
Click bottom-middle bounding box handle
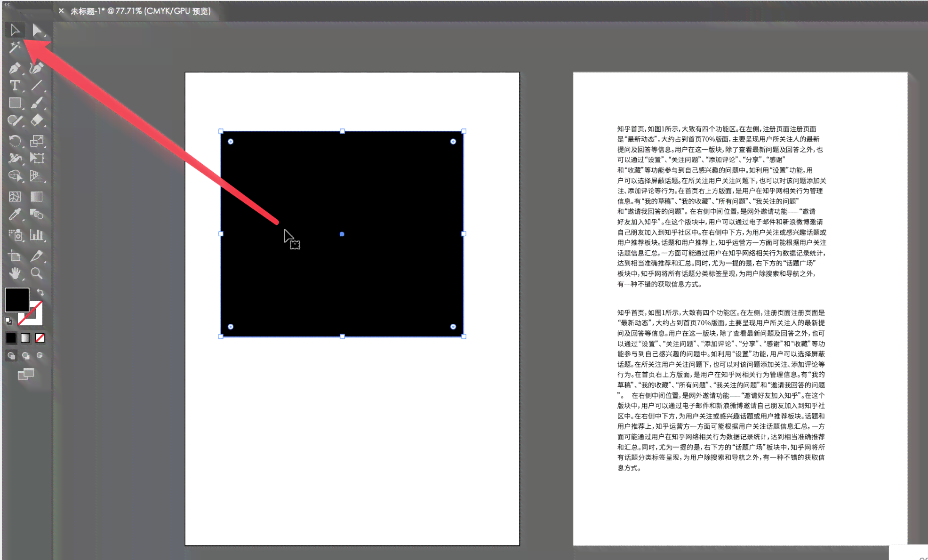click(342, 336)
